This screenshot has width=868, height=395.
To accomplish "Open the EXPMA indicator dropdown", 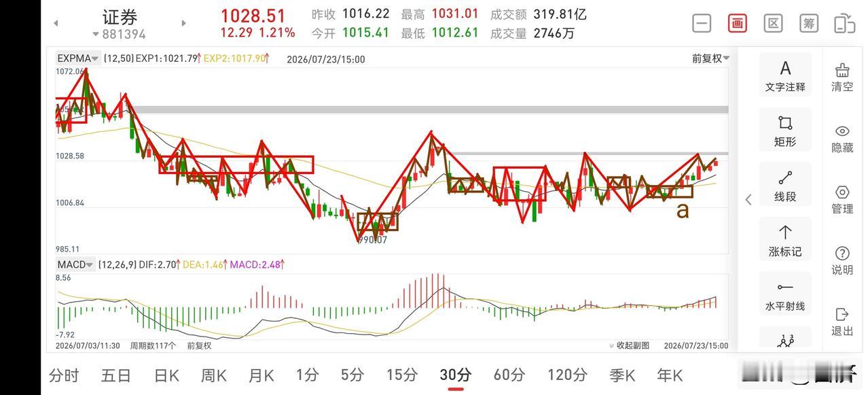I will [x=78, y=58].
